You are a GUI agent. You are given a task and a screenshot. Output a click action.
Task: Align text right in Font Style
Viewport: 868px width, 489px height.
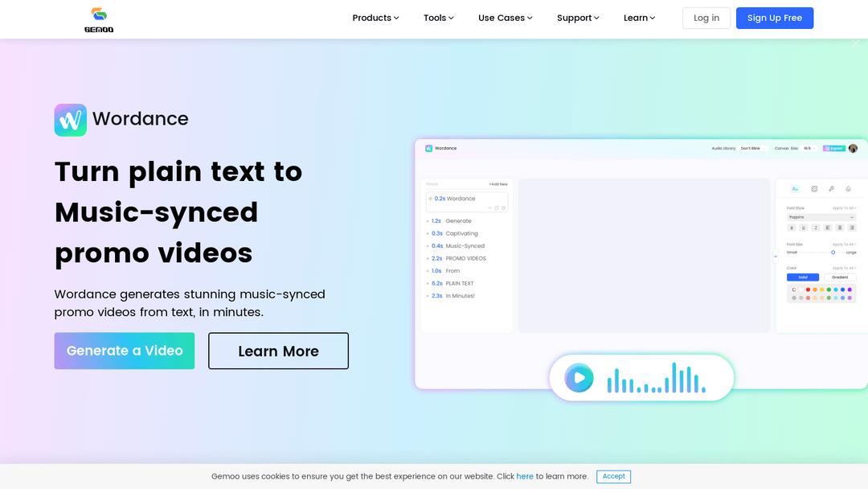(852, 228)
